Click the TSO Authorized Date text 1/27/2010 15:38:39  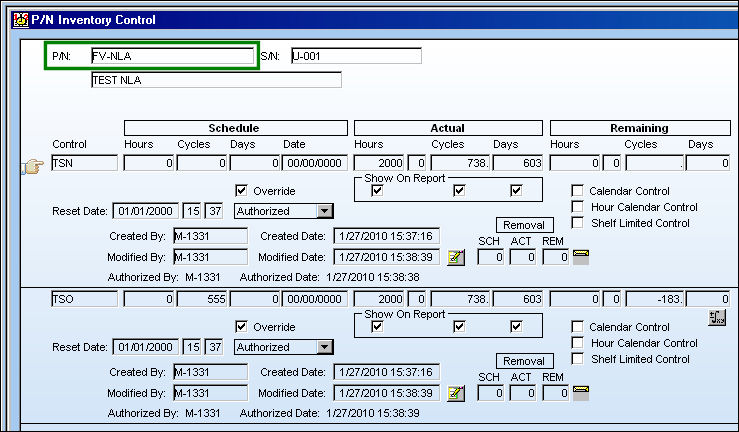[x=373, y=414]
